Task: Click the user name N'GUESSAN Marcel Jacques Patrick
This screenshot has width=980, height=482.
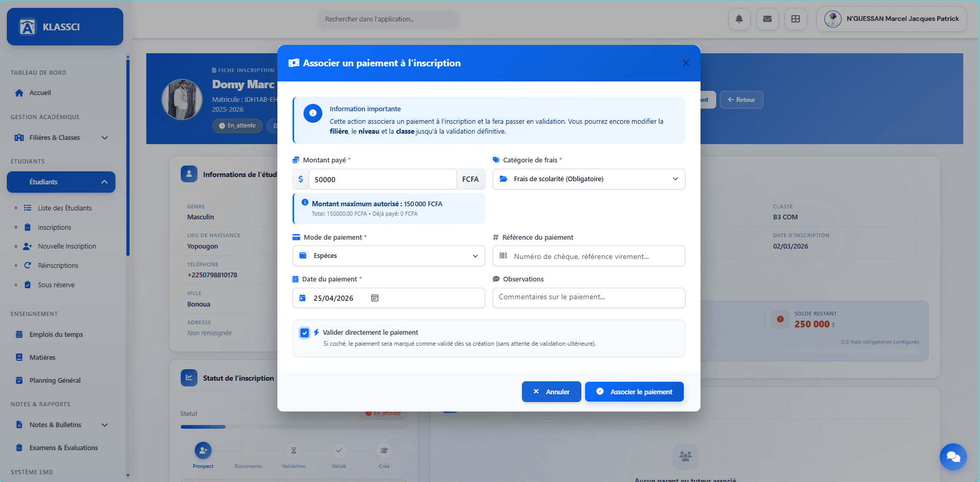Action: (x=903, y=19)
